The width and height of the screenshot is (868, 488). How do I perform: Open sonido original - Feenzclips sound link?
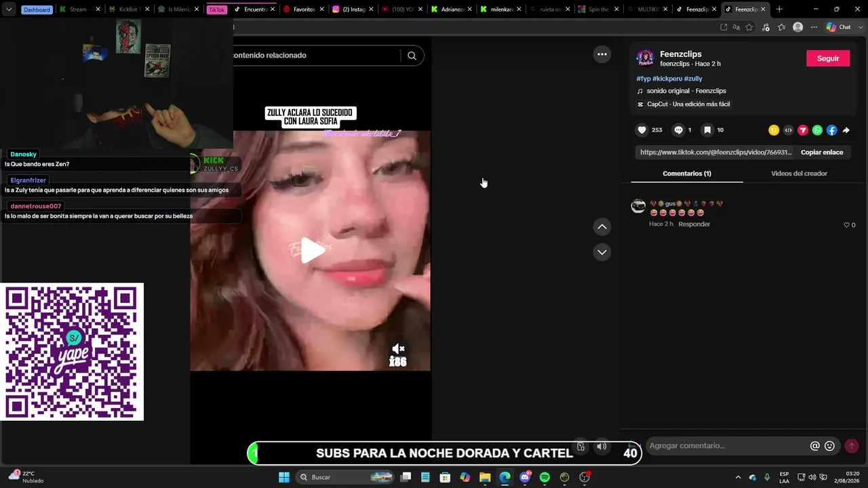pyautogui.click(x=686, y=91)
